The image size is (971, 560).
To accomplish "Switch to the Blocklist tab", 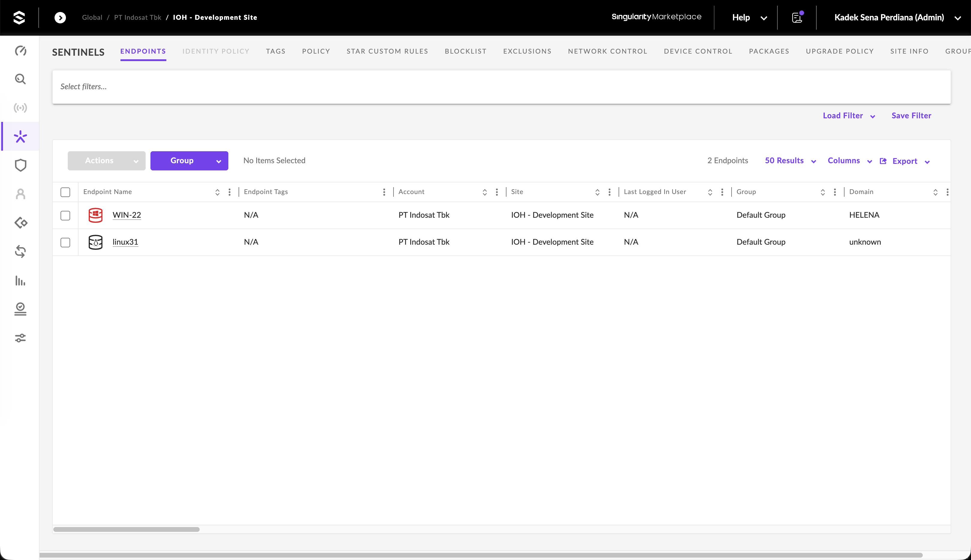I will pos(466,51).
